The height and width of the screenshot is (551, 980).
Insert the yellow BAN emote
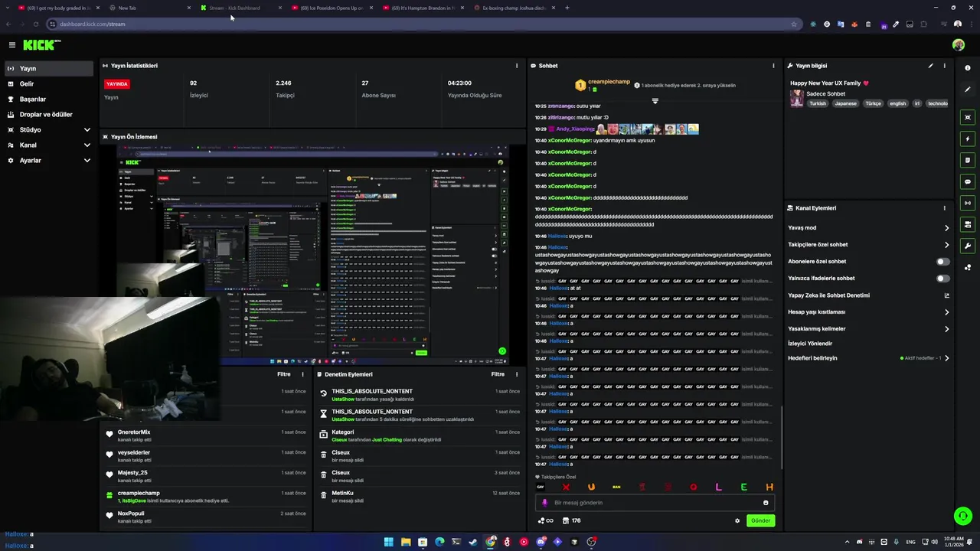[x=616, y=487]
